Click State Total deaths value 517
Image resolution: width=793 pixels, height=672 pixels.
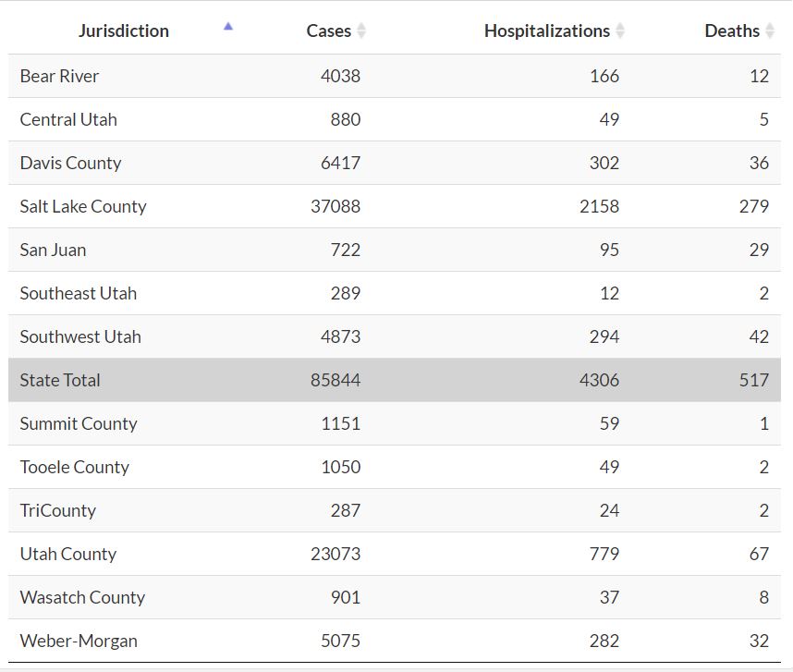coord(753,380)
